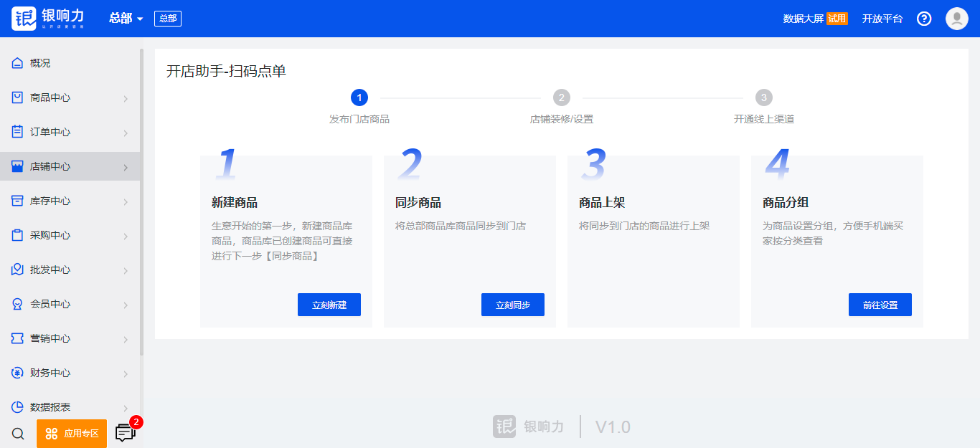Open the search magnifier icon
This screenshot has width=980, height=448.
pos(19,434)
